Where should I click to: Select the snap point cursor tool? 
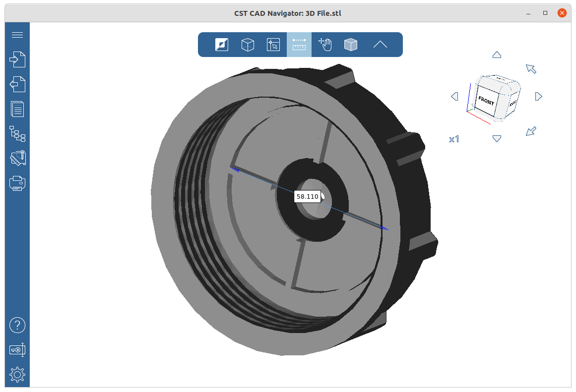[273, 45]
